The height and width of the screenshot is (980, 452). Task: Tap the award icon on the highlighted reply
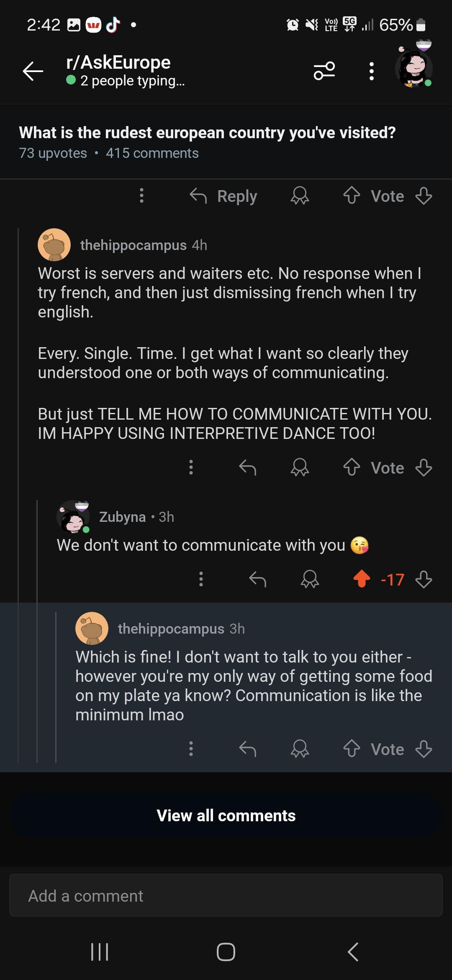pyautogui.click(x=300, y=749)
